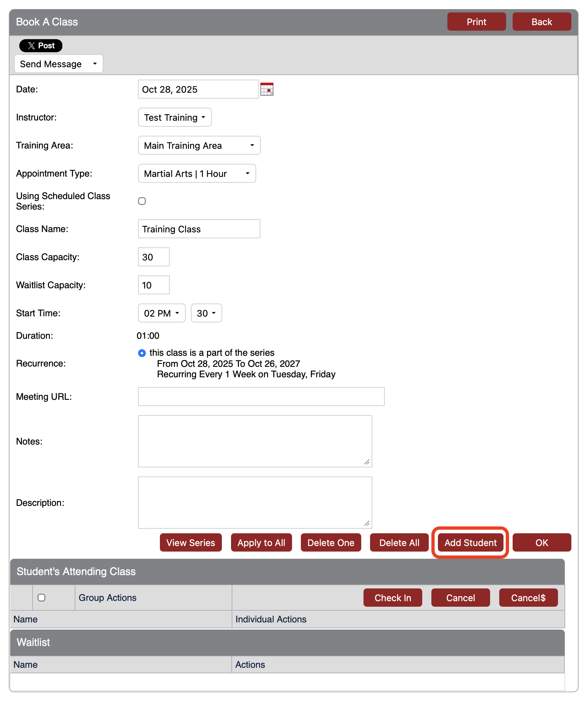Check in attending students

click(x=393, y=597)
